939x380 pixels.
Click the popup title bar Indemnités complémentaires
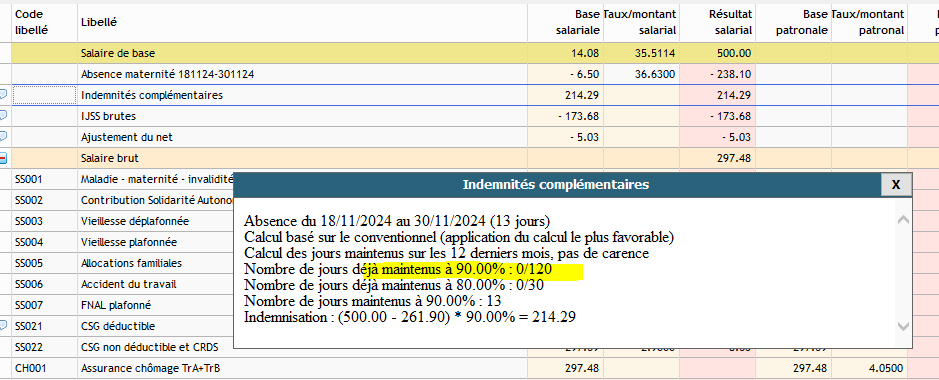(556, 185)
